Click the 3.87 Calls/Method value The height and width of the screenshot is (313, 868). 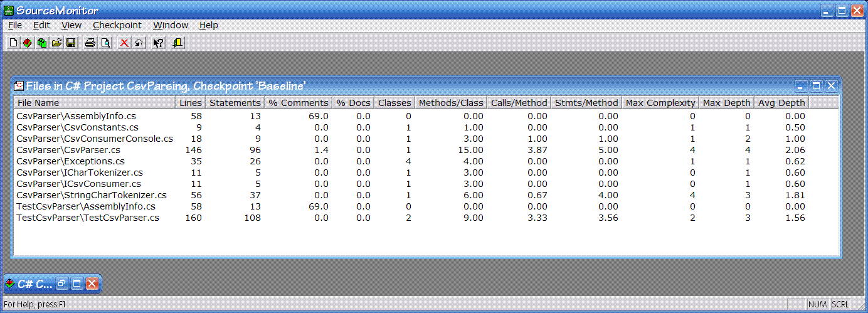pos(537,150)
